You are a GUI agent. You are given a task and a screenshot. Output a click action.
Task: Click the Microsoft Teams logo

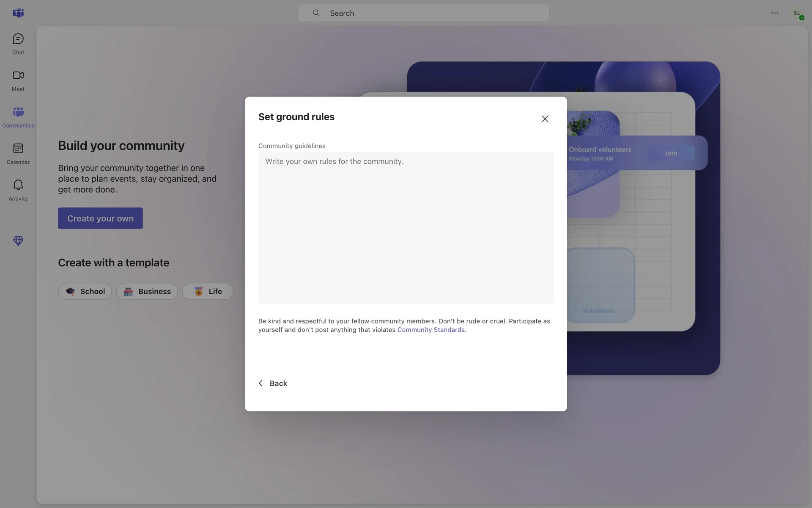(x=18, y=13)
